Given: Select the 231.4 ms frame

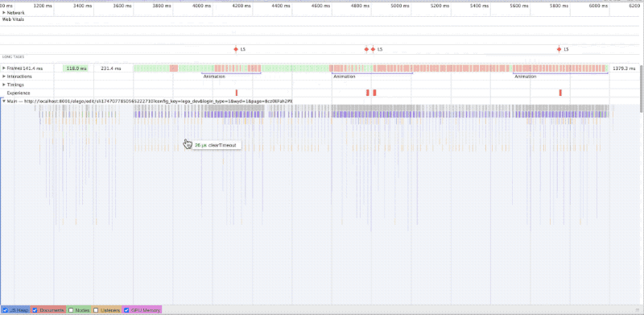Looking at the screenshot, I should point(111,68).
